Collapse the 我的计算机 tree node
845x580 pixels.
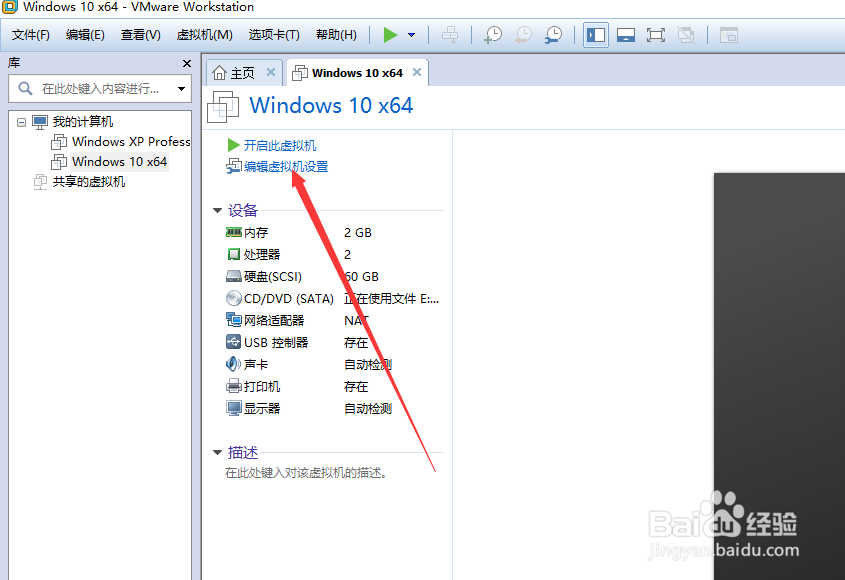coord(21,122)
